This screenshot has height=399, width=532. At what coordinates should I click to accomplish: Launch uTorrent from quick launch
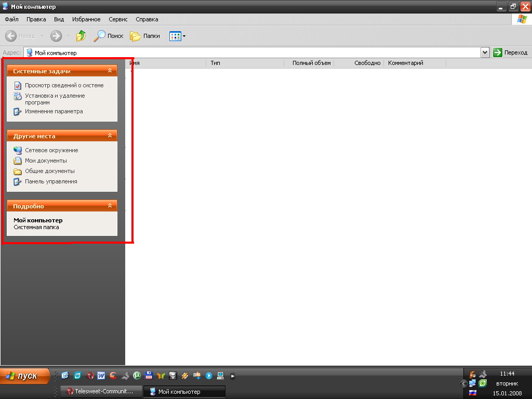point(137,376)
